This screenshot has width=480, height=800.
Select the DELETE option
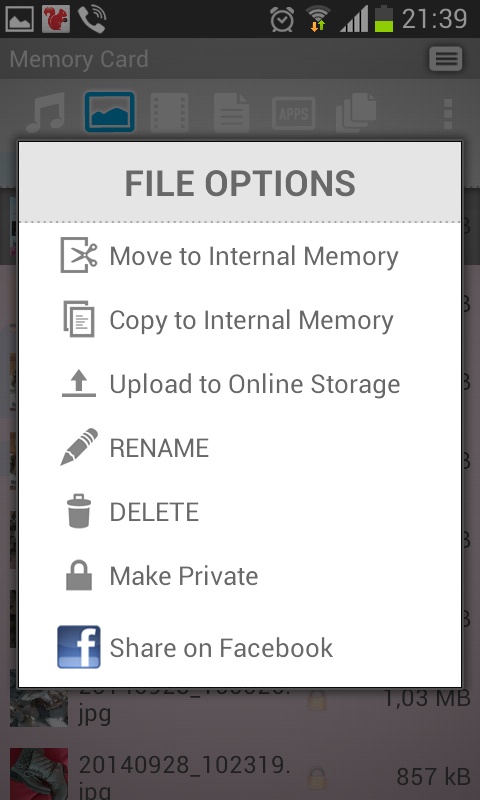coord(154,512)
